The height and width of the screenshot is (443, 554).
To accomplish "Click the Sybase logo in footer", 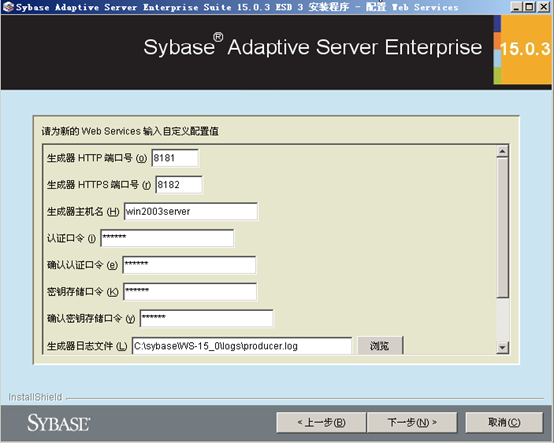I will [59, 423].
